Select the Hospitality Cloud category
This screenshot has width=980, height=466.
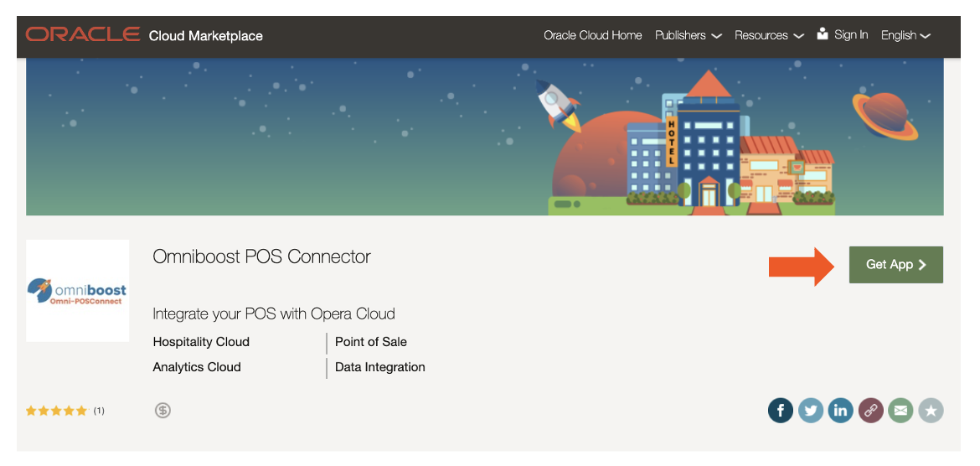201,342
